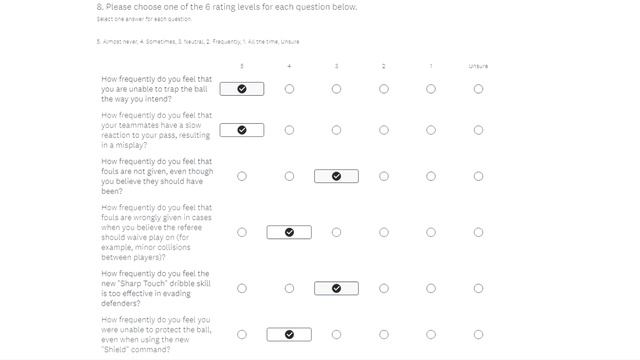Select rating 2 for trapping the ball question
This screenshot has width=640, height=360.
coord(384,89)
